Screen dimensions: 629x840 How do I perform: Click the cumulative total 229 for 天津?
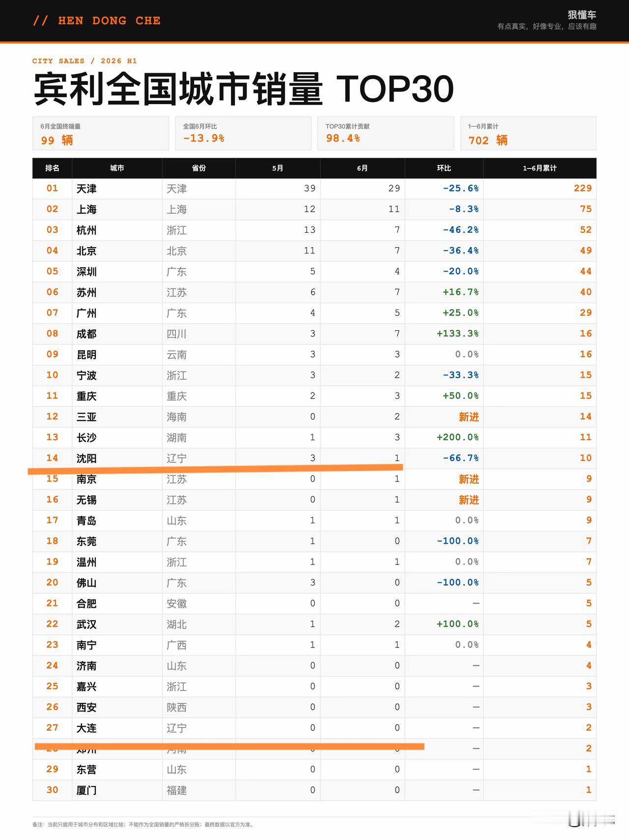pyautogui.click(x=583, y=188)
